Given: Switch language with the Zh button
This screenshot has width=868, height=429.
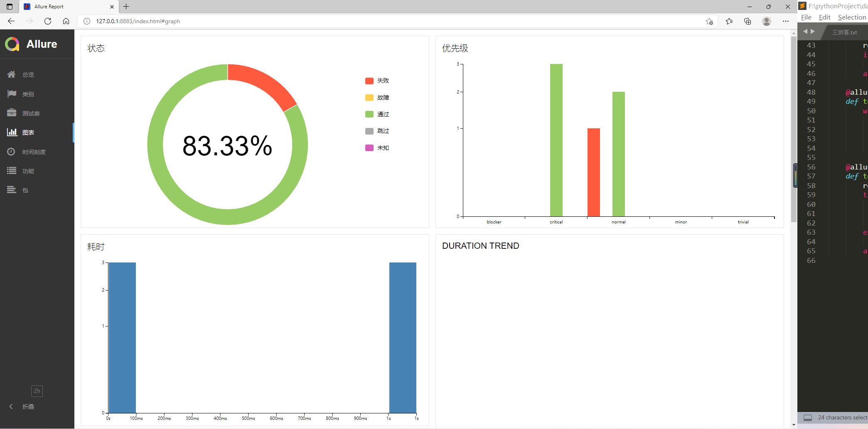Looking at the screenshot, I should click(37, 391).
